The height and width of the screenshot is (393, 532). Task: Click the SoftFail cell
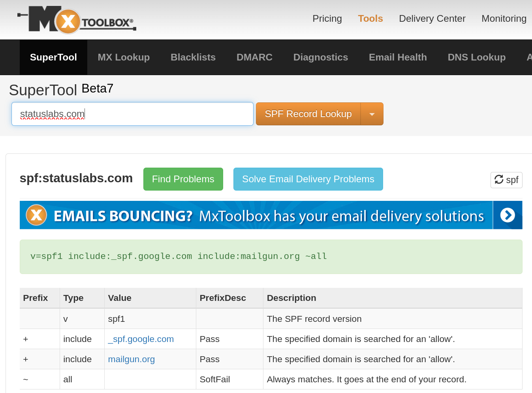click(x=229, y=380)
